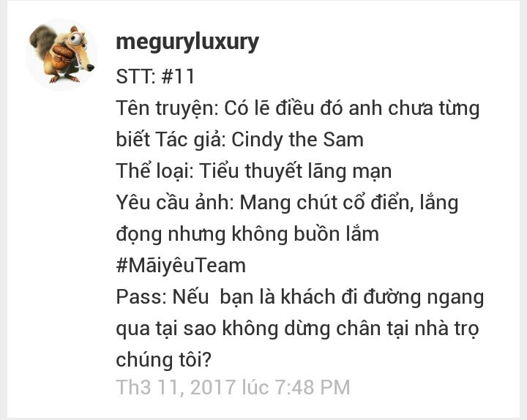Click the Thể loại label
Image resolution: width=527 pixels, height=420 pixels.
pos(155,171)
